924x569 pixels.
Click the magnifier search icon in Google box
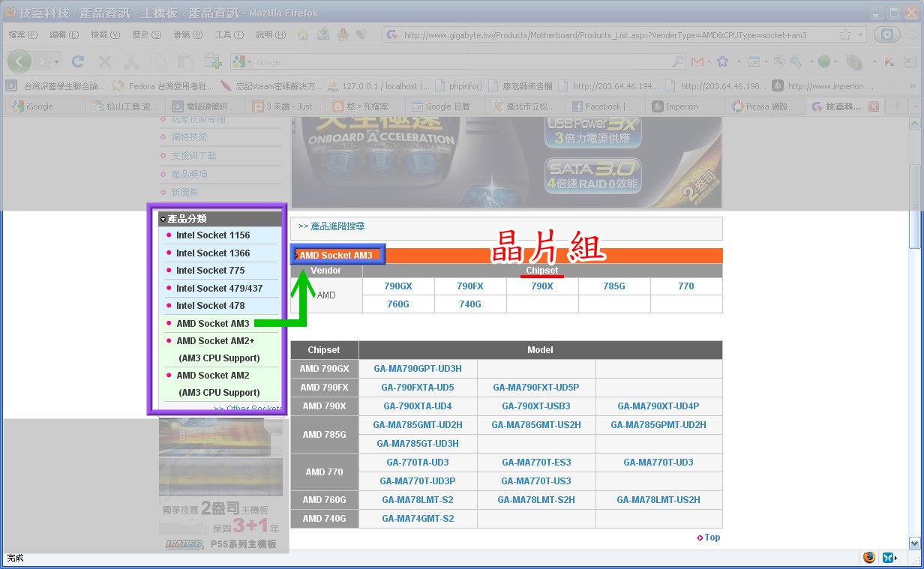coord(677,61)
